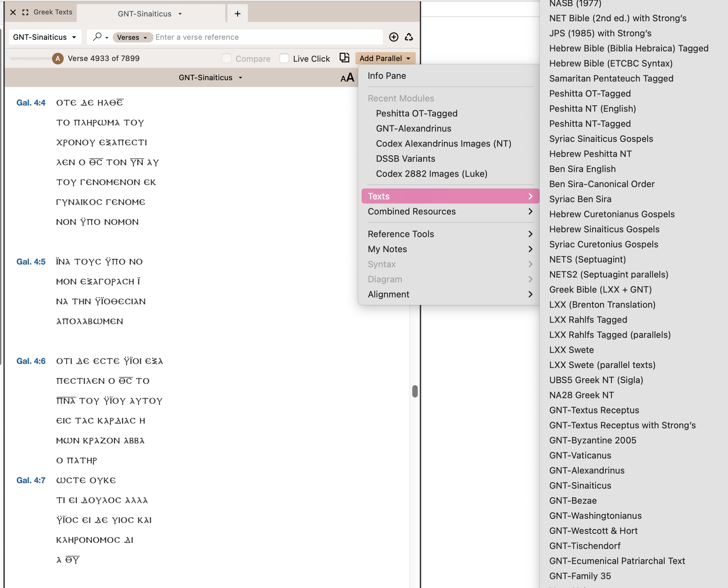Open the Add Parallel dropdown
Screen dimensions: 728x588
[x=385, y=58]
